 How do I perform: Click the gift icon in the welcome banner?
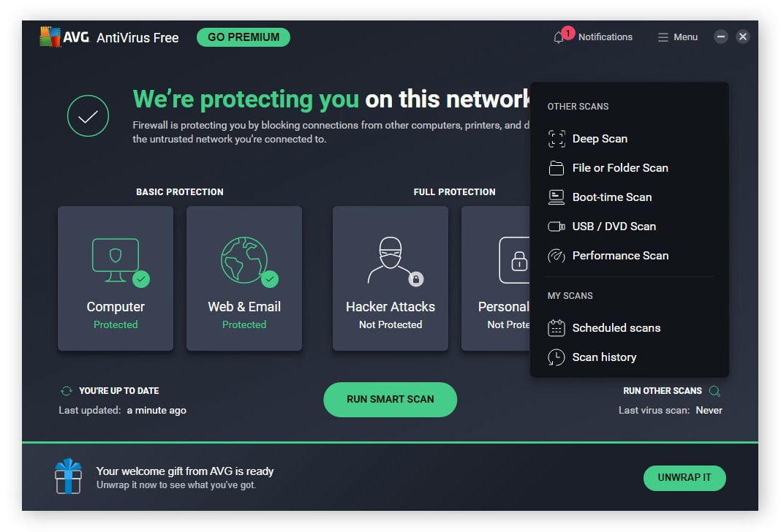pyautogui.click(x=67, y=477)
